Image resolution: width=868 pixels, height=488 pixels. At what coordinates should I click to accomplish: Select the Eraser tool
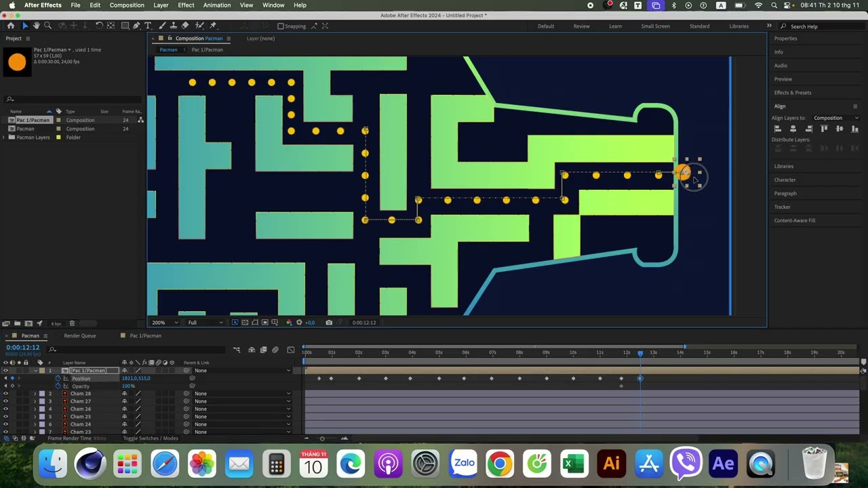(185, 26)
